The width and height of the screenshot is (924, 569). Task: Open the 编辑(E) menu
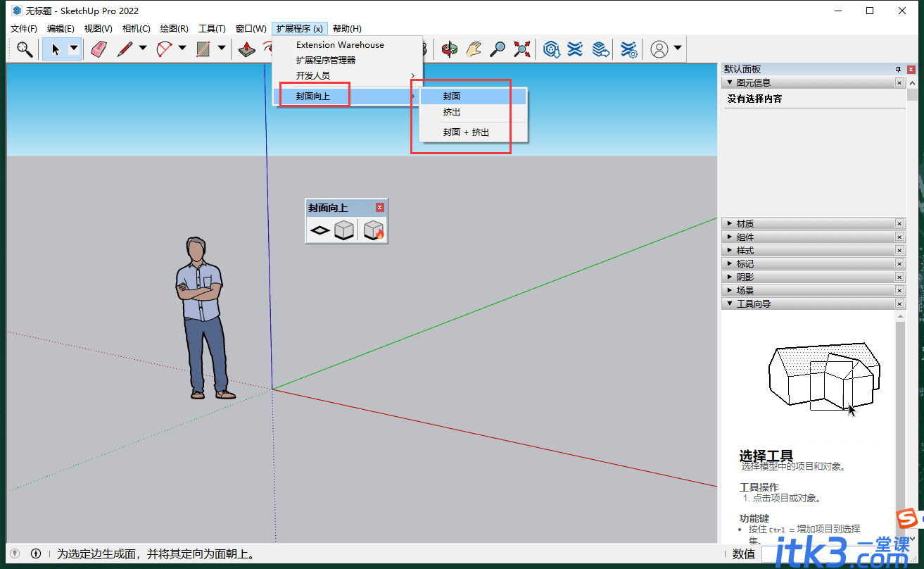tap(61, 29)
